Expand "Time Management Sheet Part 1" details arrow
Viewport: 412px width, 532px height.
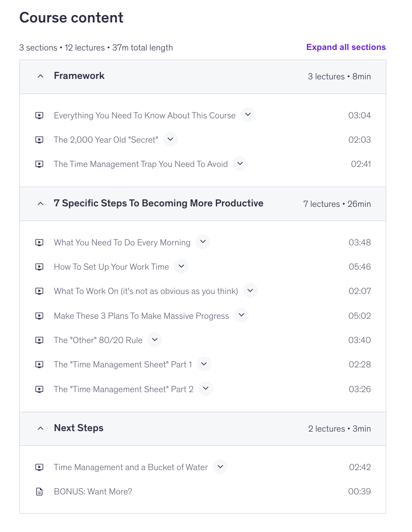204,364
